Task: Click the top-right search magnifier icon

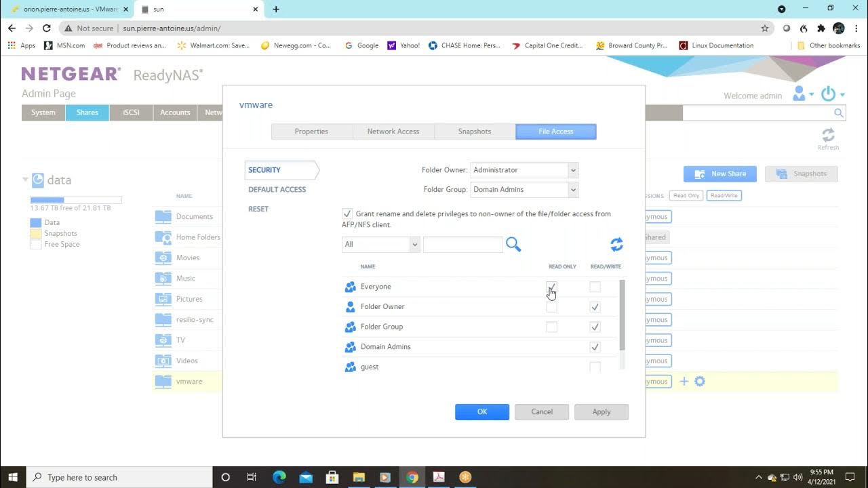Action: (839, 113)
